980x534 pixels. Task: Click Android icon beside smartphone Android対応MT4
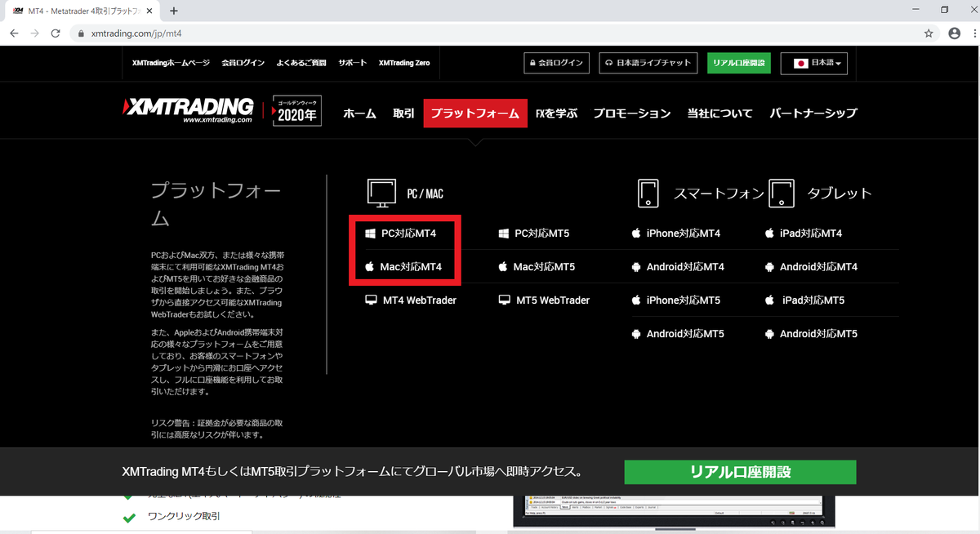636,267
